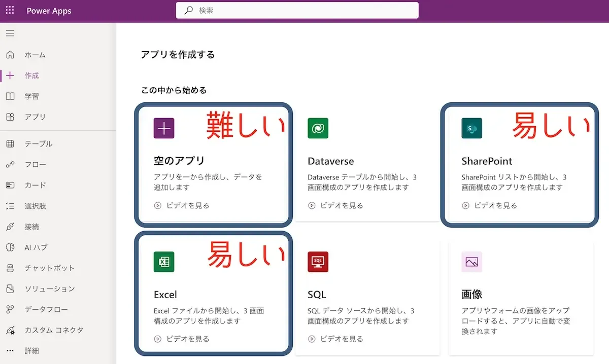Click the flow icon beside フロー
The height and width of the screenshot is (364, 609).
click(10, 165)
